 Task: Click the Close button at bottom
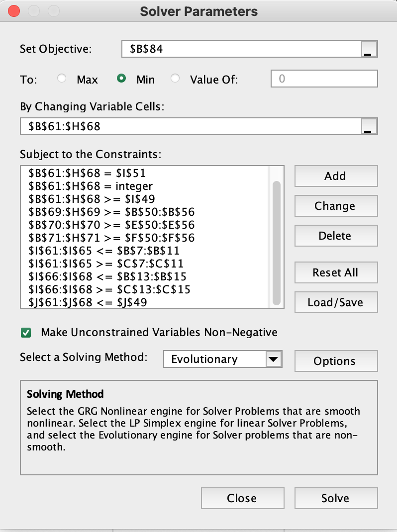pyautogui.click(x=242, y=498)
